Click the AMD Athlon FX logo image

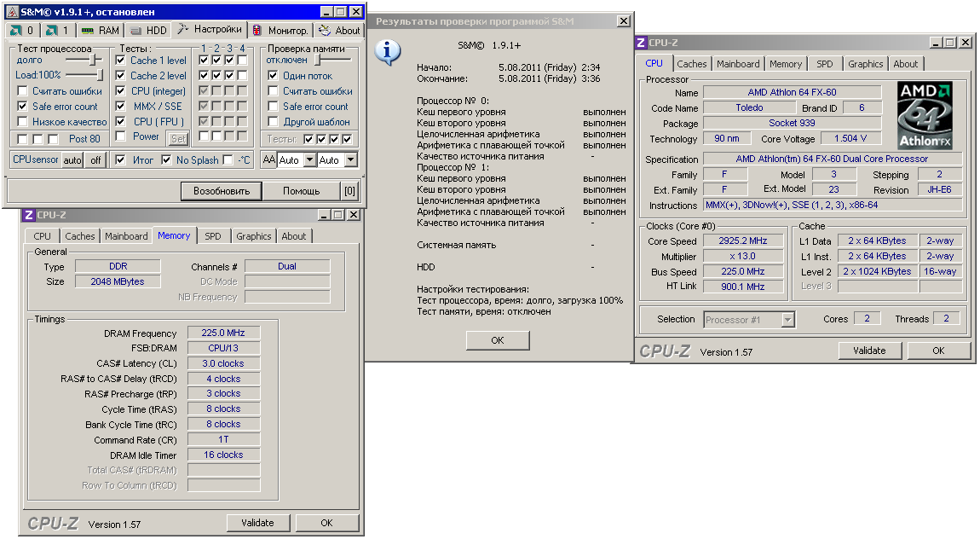click(x=925, y=115)
